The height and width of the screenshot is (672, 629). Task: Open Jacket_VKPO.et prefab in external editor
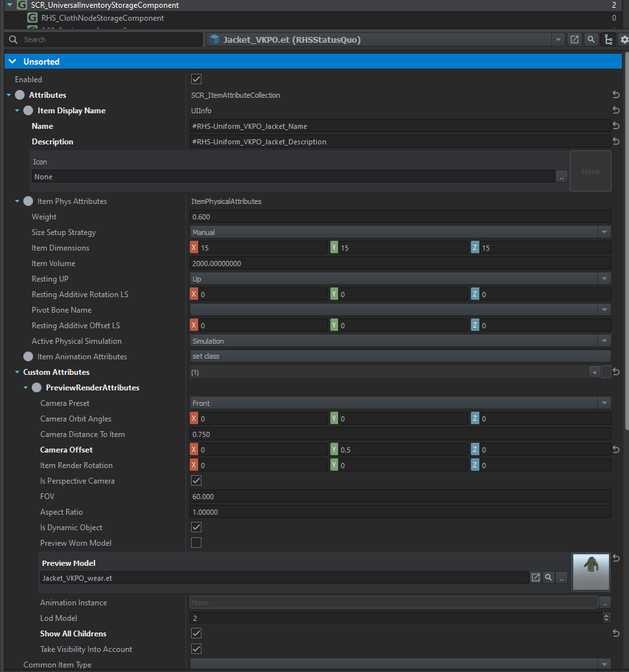click(574, 39)
